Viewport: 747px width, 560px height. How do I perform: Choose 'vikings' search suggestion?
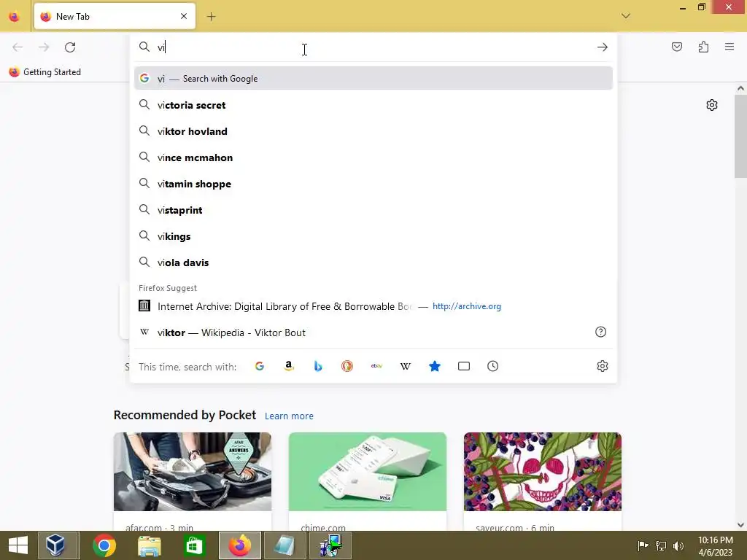click(x=373, y=236)
